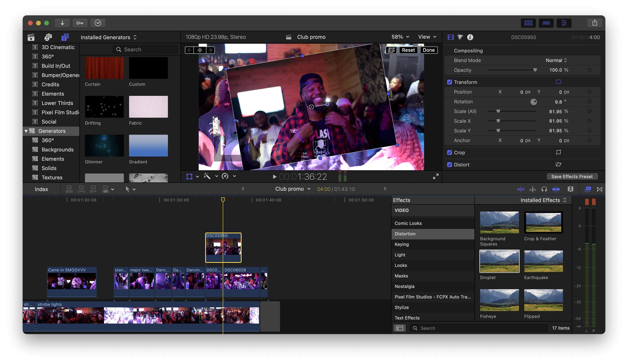The width and height of the screenshot is (628, 364).
Task: Open the keyword editor key icon
Action: [80, 23]
